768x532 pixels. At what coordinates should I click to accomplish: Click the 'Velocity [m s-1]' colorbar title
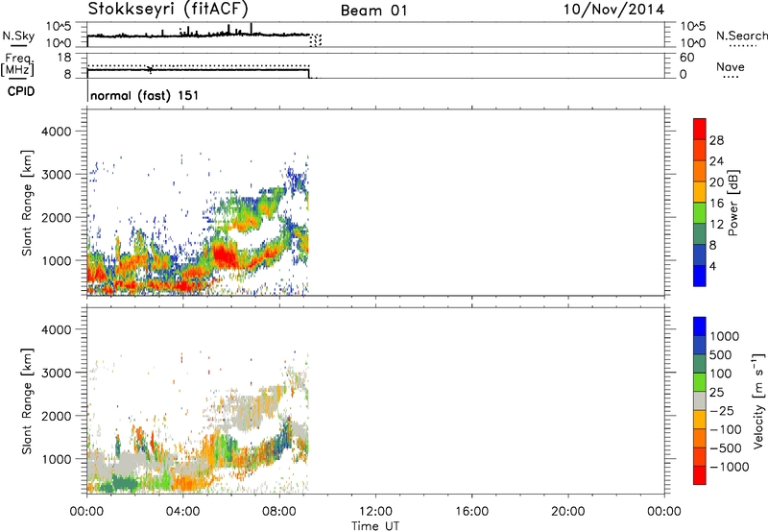coord(758,400)
